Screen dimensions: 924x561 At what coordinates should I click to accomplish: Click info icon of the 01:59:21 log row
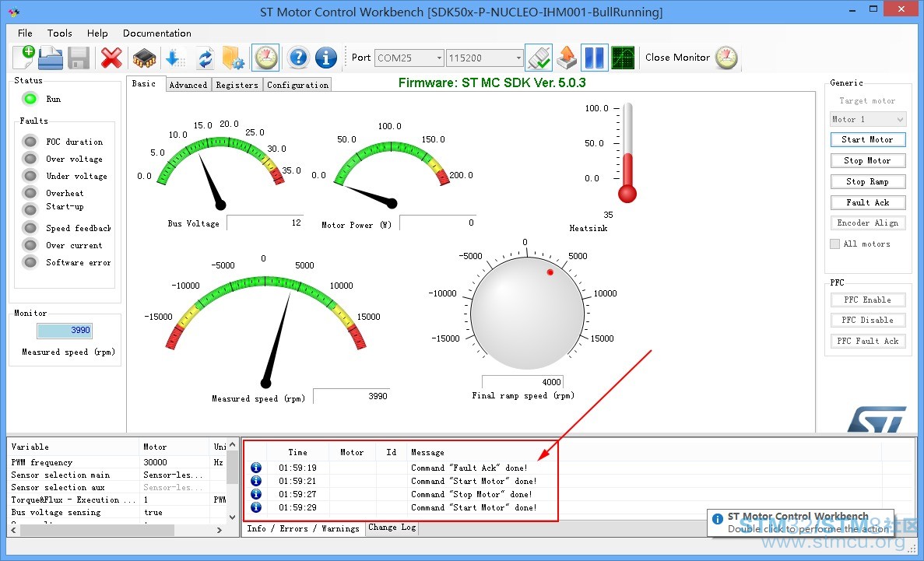tap(256, 481)
